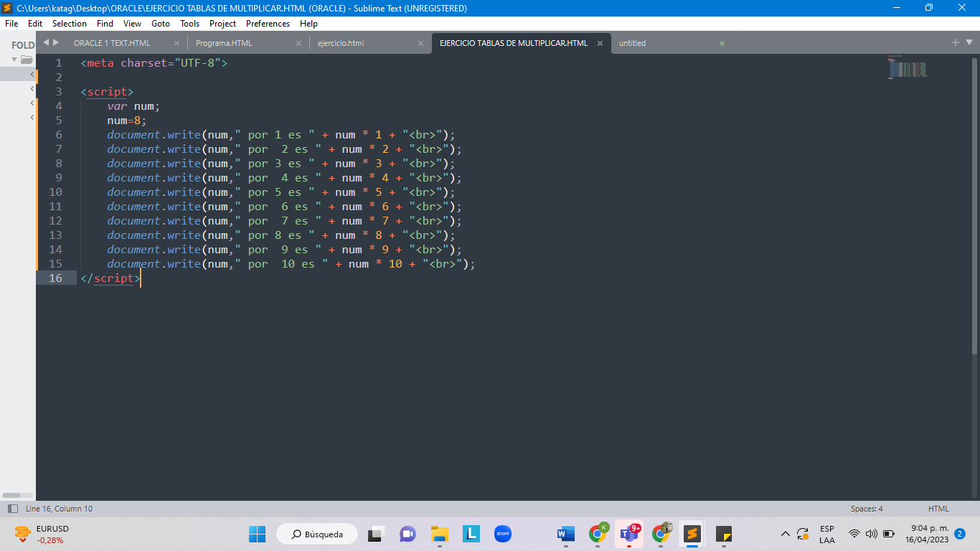Click line number 8 in gutter
Viewport: 980px width, 551px height.
coord(59,164)
